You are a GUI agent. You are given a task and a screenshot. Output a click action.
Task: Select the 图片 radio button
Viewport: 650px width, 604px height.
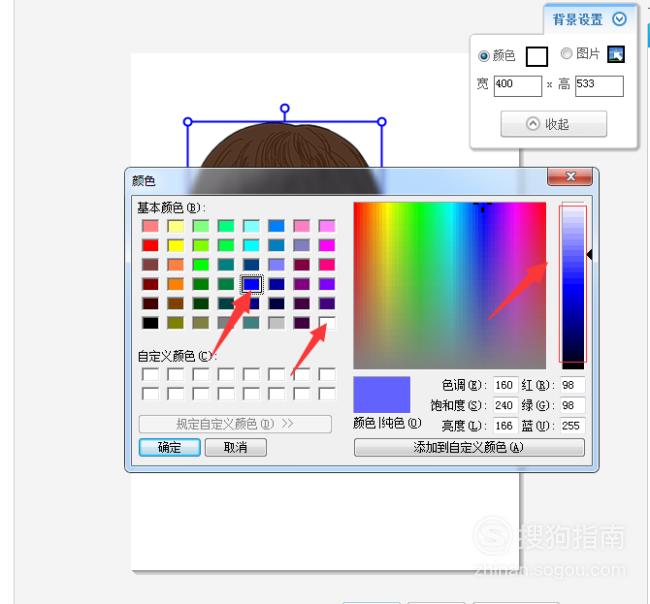[x=566, y=53]
